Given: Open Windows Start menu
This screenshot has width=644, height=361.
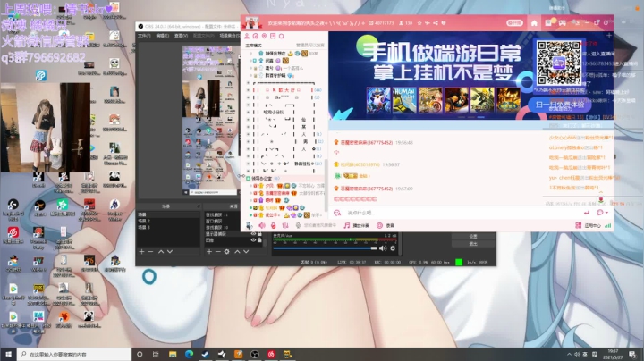Looking at the screenshot, I should point(8,354).
